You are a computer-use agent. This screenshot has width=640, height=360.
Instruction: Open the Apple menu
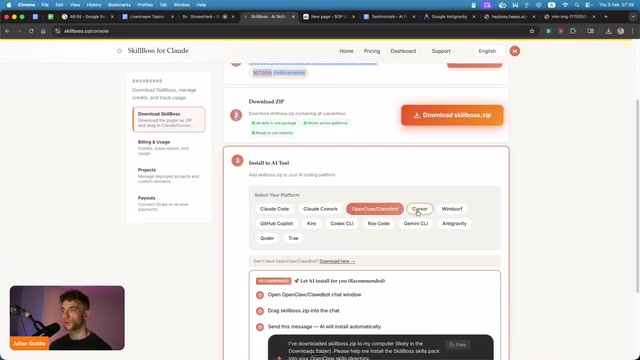tap(9, 5)
